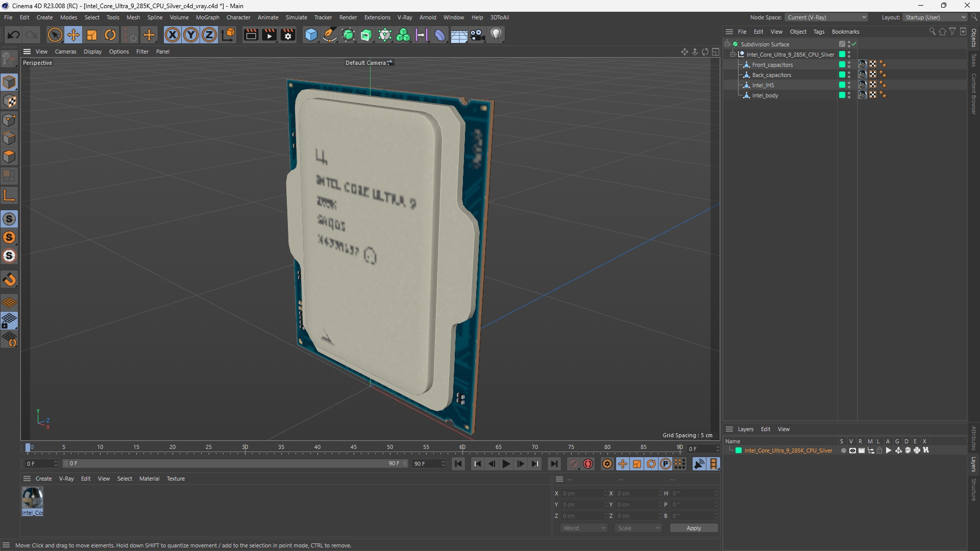
Task: Go to start of animation
Action: click(458, 464)
